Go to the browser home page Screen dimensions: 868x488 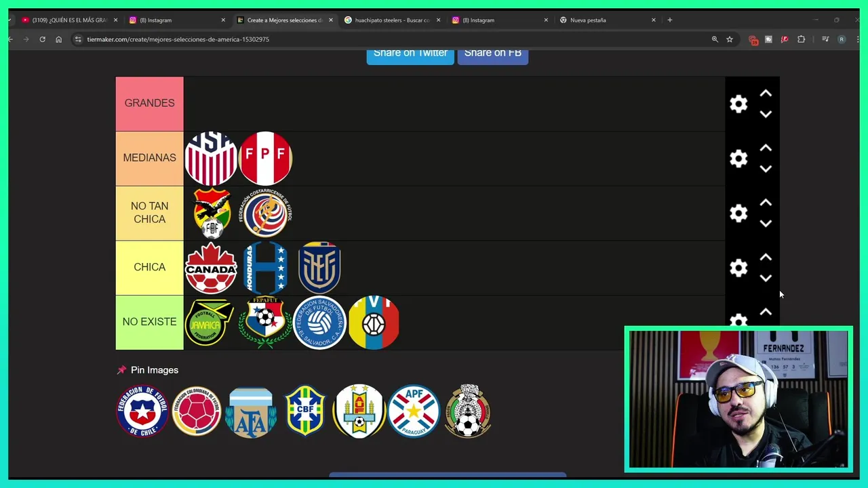pyautogui.click(x=58, y=39)
